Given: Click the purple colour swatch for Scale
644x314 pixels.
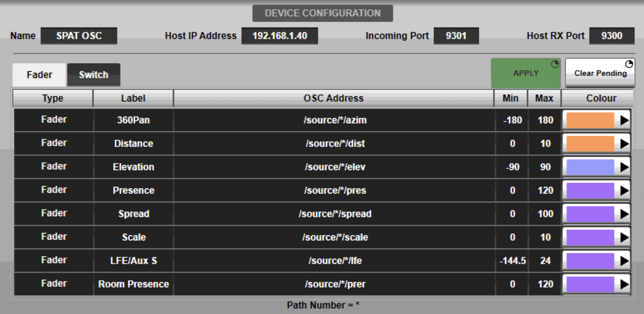Looking at the screenshot, I should point(590,237).
